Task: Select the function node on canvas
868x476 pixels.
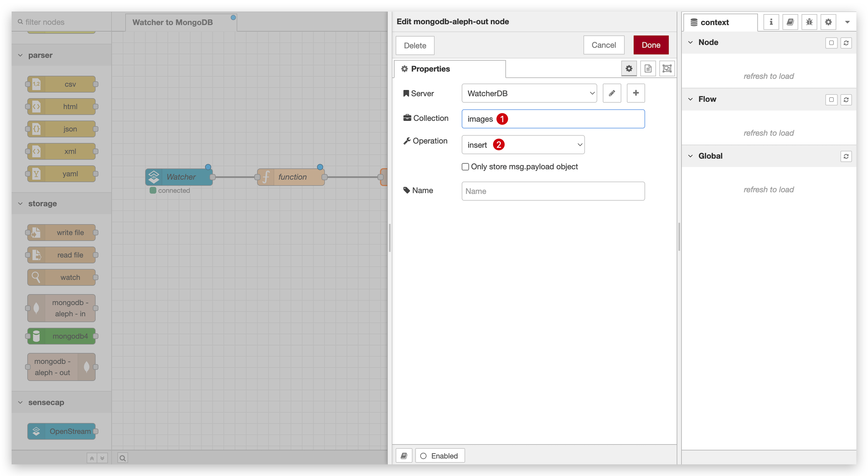Action: pos(291,177)
